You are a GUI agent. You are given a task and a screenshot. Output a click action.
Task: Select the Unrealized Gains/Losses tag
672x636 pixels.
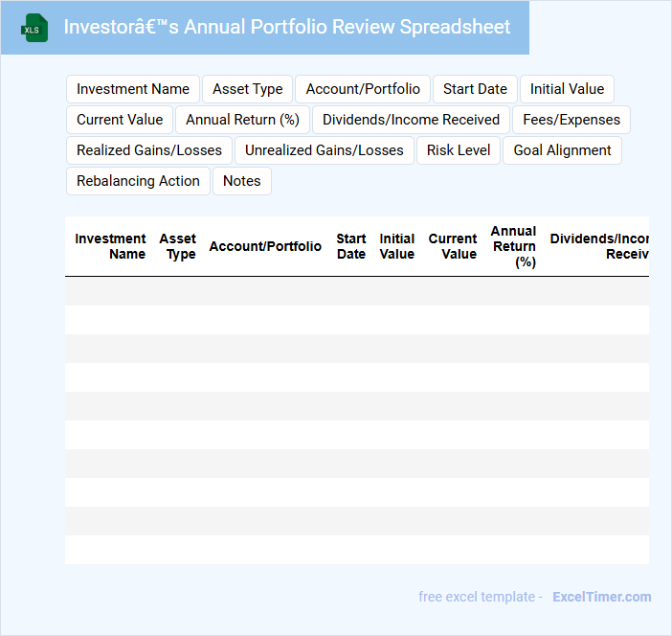pos(325,150)
